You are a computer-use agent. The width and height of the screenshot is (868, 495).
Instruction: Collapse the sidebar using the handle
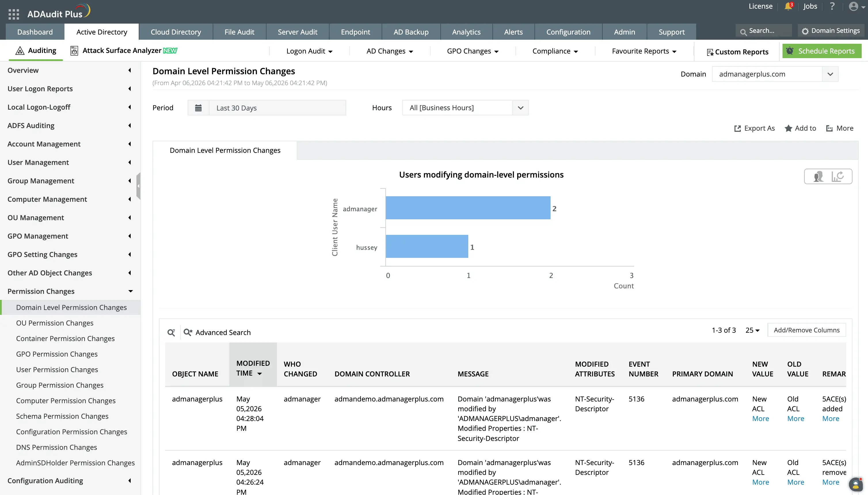click(x=138, y=186)
